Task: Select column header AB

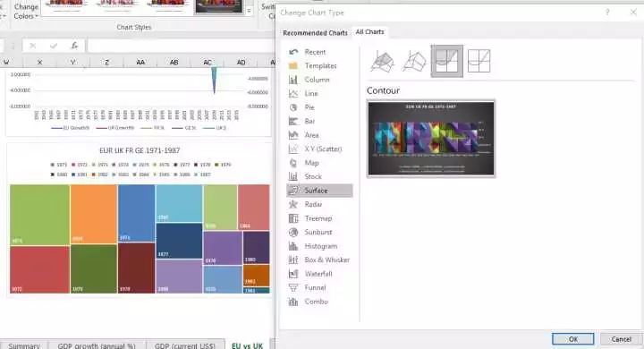Action: [174, 62]
